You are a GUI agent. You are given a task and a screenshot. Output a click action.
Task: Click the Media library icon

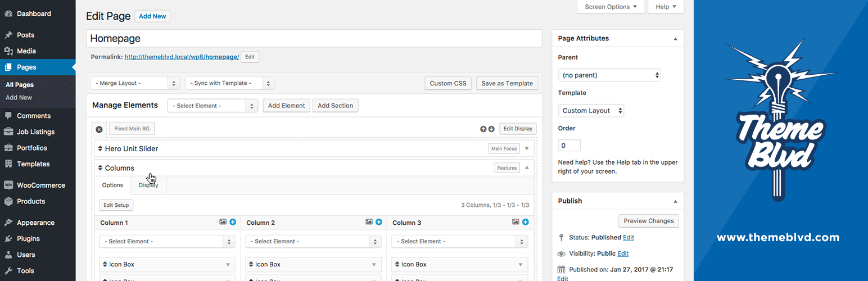[x=8, y=51]
